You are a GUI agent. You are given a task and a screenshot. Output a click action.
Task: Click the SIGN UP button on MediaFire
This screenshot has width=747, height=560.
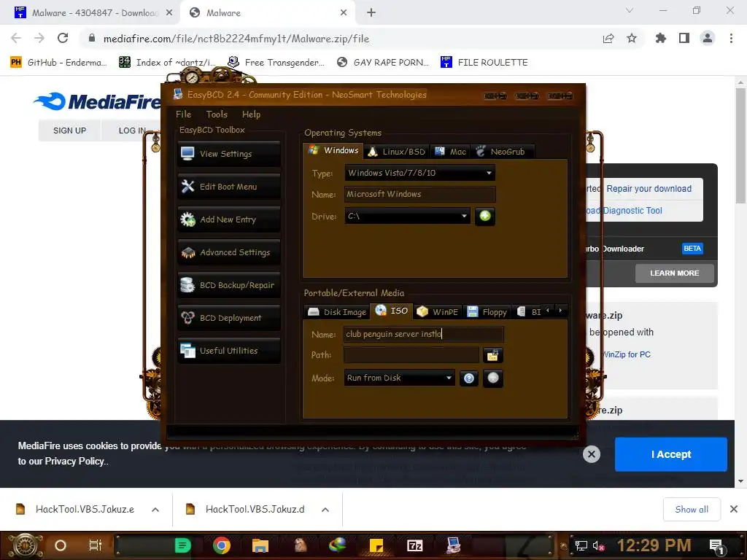[x=69, y=131]
